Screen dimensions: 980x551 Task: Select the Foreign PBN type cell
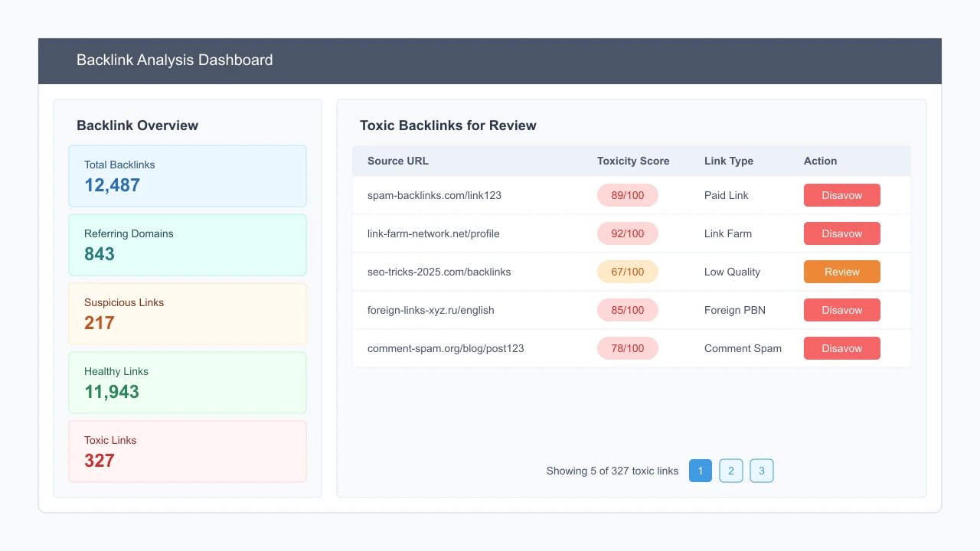735,310
